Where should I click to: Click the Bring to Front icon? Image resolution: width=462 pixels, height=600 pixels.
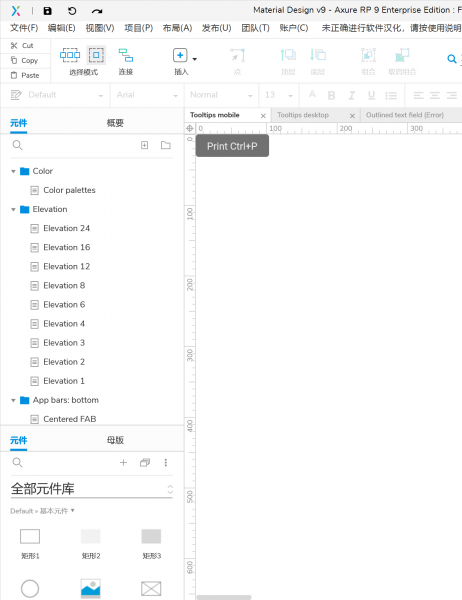288,55
